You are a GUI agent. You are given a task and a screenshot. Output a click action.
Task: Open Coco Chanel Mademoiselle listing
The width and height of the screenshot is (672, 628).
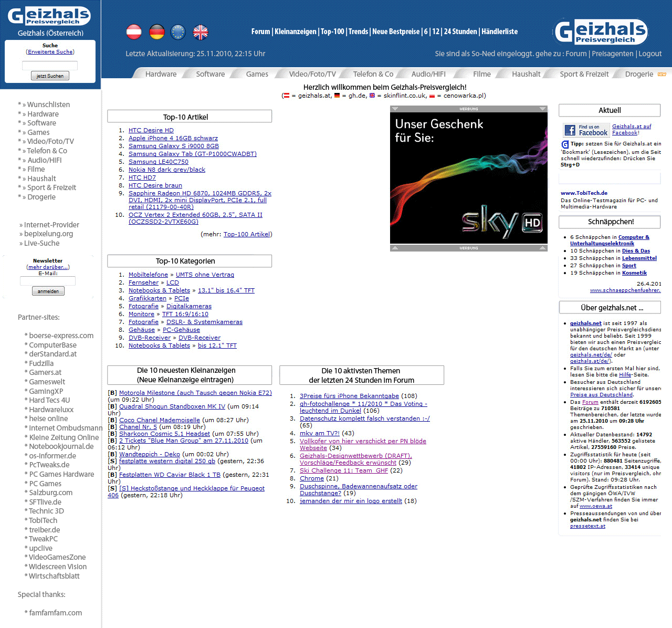[x=160, y=420]
